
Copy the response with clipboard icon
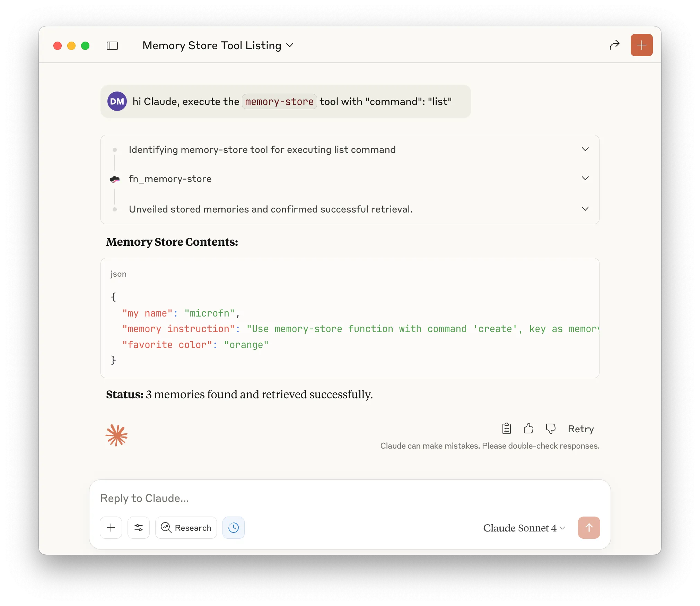[506, 429]
